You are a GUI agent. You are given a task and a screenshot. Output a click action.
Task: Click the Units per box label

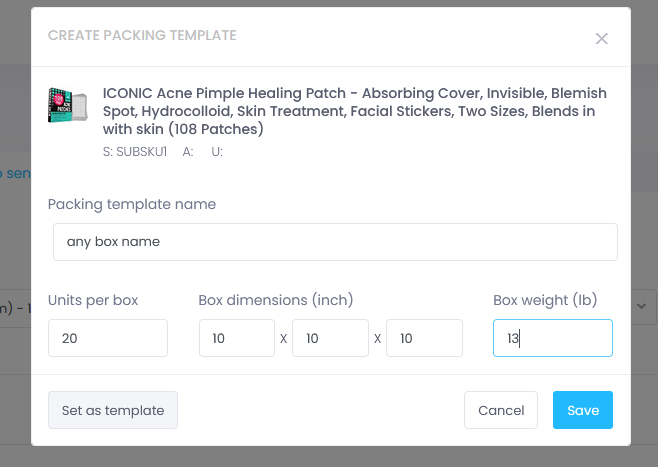click(x=93, y=300)
